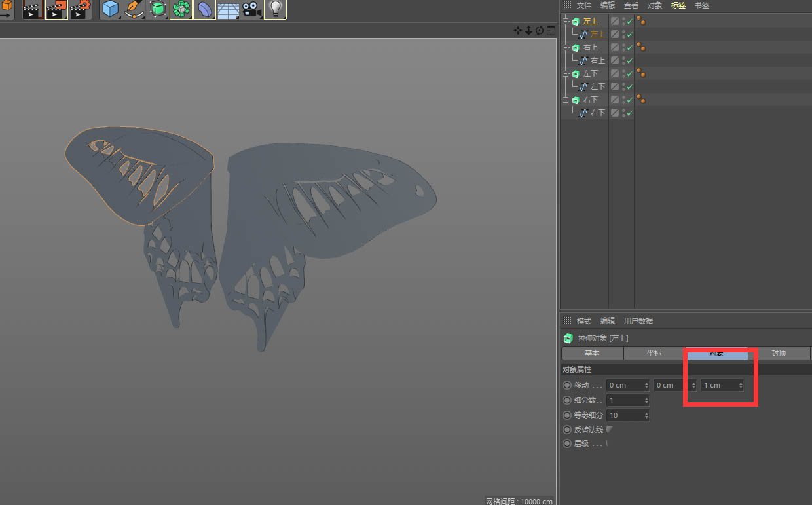Click the animation radio dot beside 细分数
Image resolution: width=812 pixels, height=505 pixels.
tap(567, 400)
